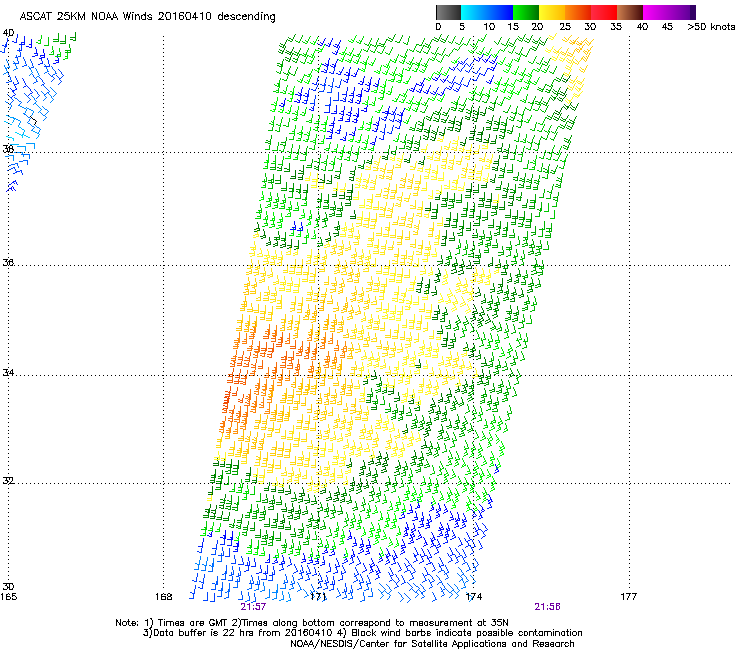Click the legend scale number 45
This screenshot has width=740, height=650.
click(667, 27)
